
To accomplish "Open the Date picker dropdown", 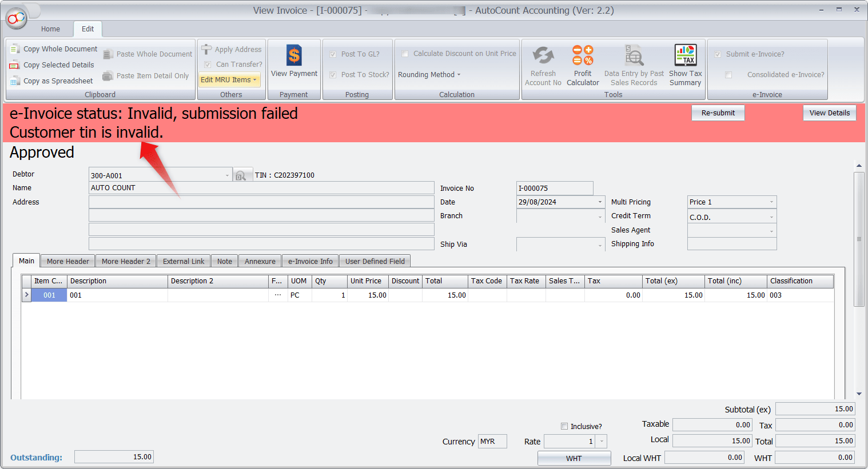I will pyautogui.click(x=600, y=202).
